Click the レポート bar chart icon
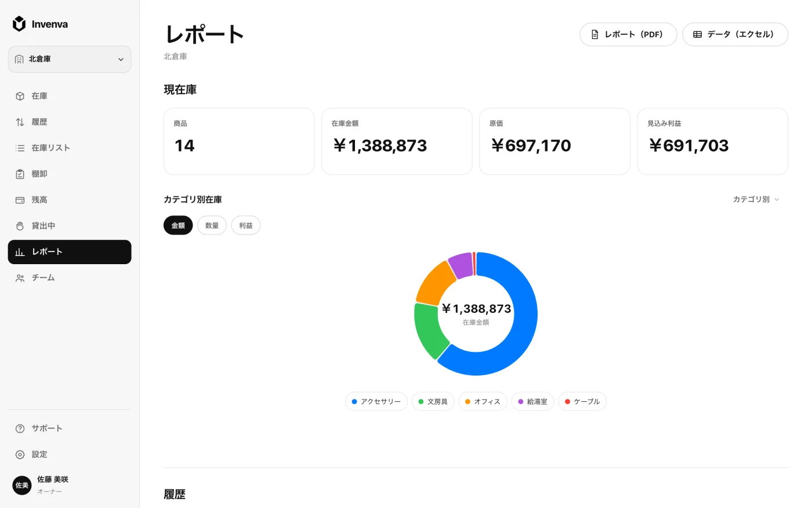The image size is (812, 508). pyautogui.click(x=20, y=252)
